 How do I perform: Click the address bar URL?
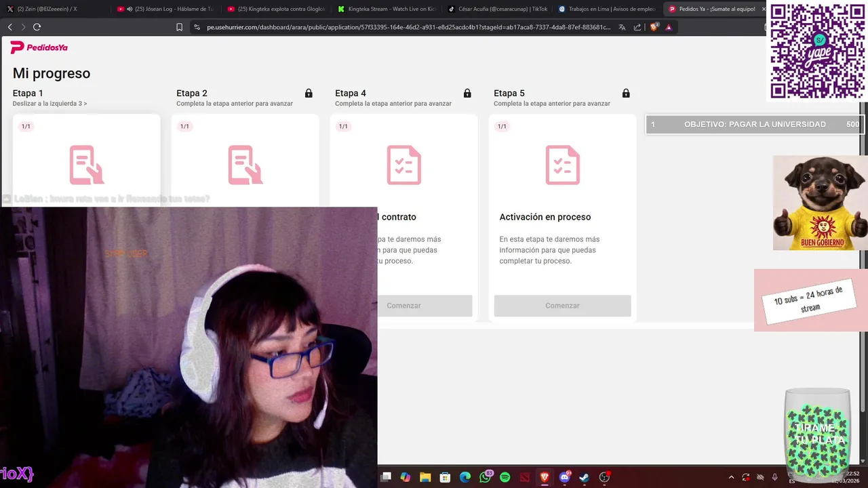click(408, 27)
